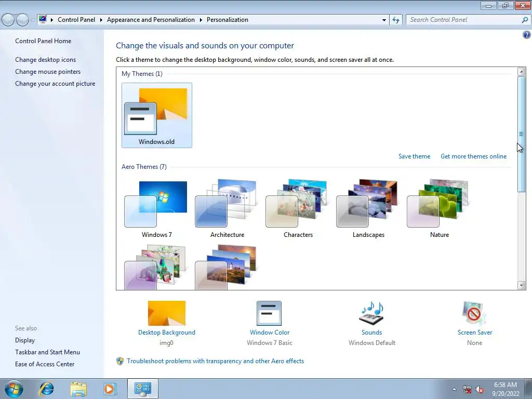Viewport: 532px width, 399px height.
Task: Choose the Architecture theme
Action: pyautogui.click(x=227, y=209)
